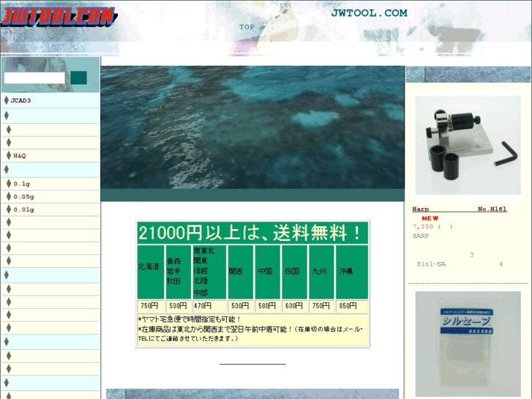The height and width of the screenshot is (399, 532).
Task: Click the 21000円以上は、送料無料 banner
Action: pyautogui.click(x=252, y=233)
